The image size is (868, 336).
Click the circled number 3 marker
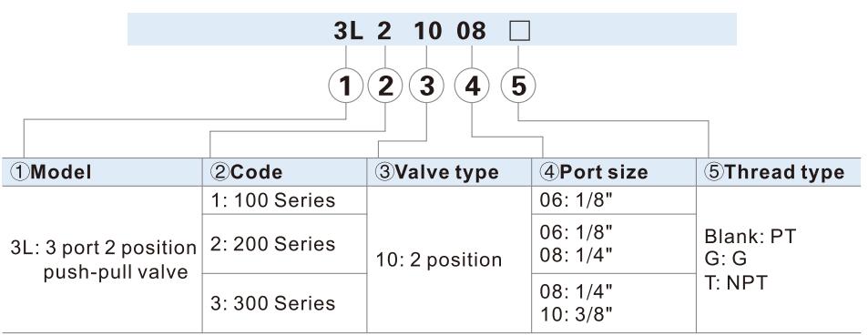(426, 87)
